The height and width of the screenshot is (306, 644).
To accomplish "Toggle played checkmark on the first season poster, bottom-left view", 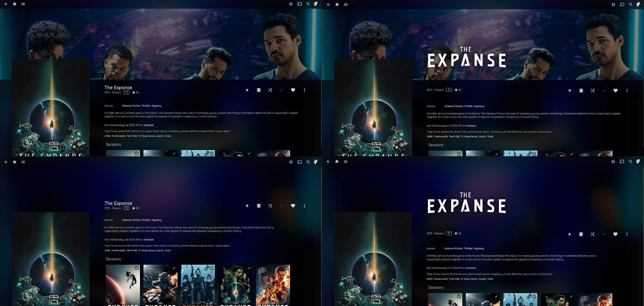I will [x=136, y=268].
